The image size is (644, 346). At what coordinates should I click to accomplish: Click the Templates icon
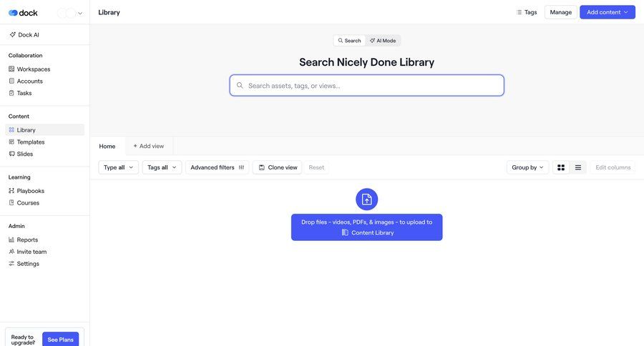pyautogui.click(x=11, y=142)
